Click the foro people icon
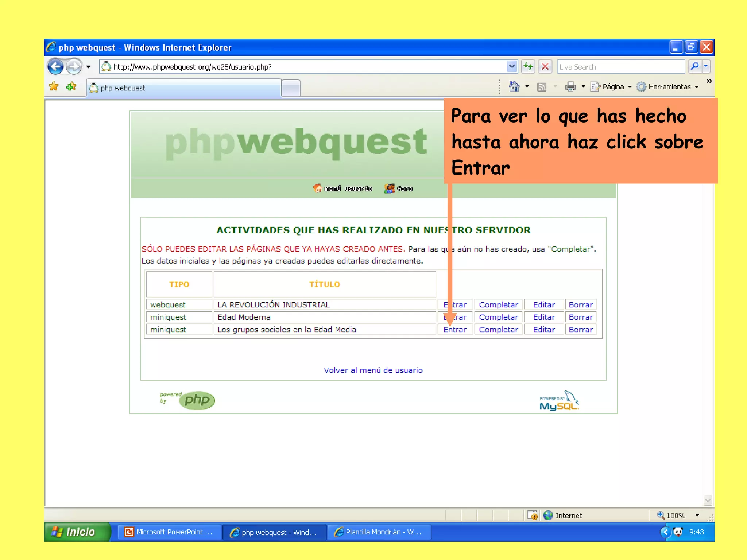Image resolution: width=747 pixels, height=560 pixels. click(x=390, y=188)
